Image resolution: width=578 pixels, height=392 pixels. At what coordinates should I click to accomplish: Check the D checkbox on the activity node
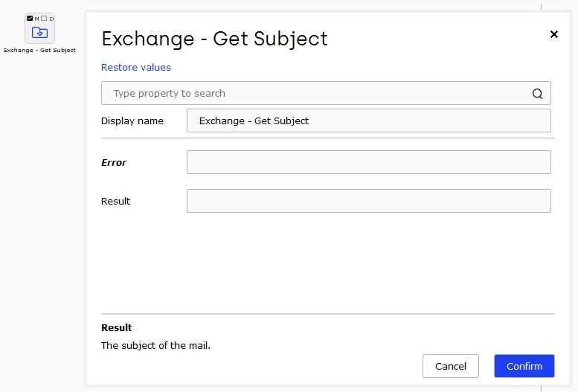point(44,19)
